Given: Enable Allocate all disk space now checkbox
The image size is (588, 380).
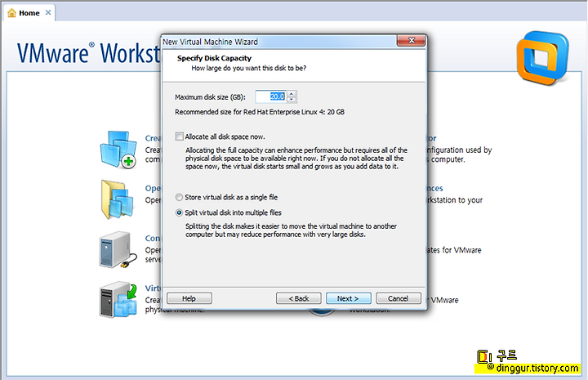Looking at the screenshot, I should pos(179,136).
